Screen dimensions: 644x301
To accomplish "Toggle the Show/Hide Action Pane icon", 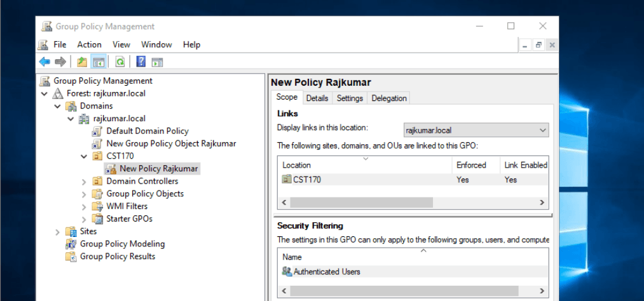I will (157, 62).
